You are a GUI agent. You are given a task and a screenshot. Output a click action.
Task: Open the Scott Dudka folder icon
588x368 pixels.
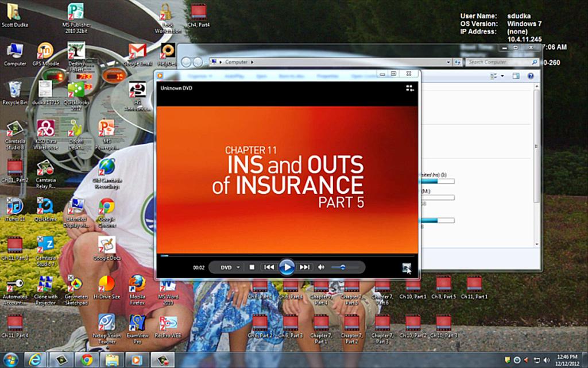15,16
